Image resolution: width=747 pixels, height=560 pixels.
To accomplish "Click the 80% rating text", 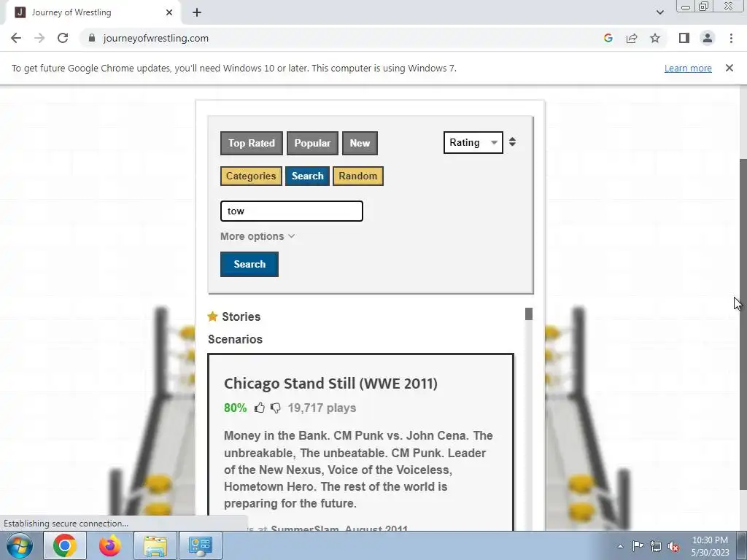I will tap(236, 408).
